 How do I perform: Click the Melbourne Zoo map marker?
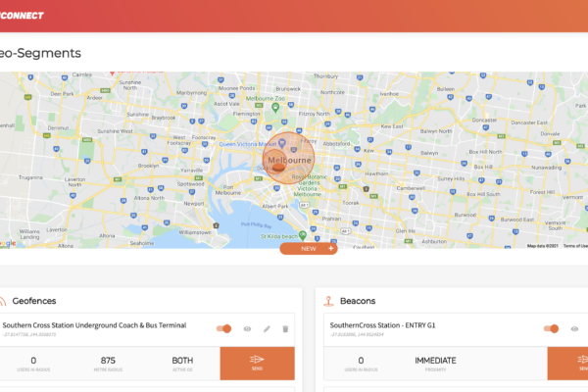[x=275, y=108]
